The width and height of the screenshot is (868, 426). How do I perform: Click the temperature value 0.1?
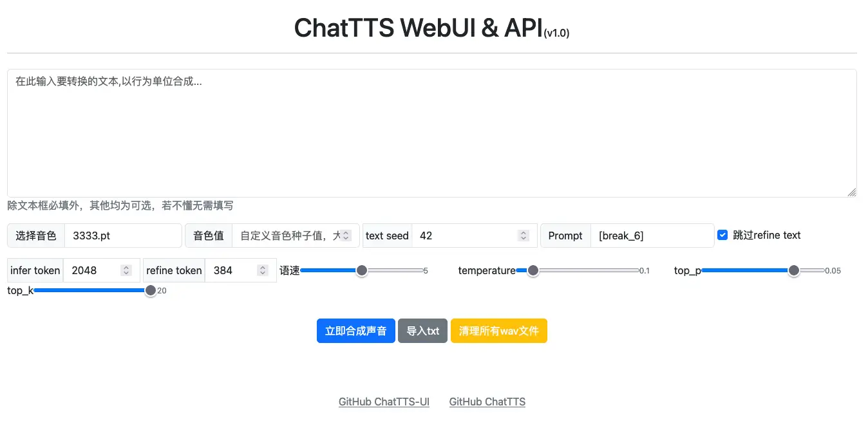point(645,271)
